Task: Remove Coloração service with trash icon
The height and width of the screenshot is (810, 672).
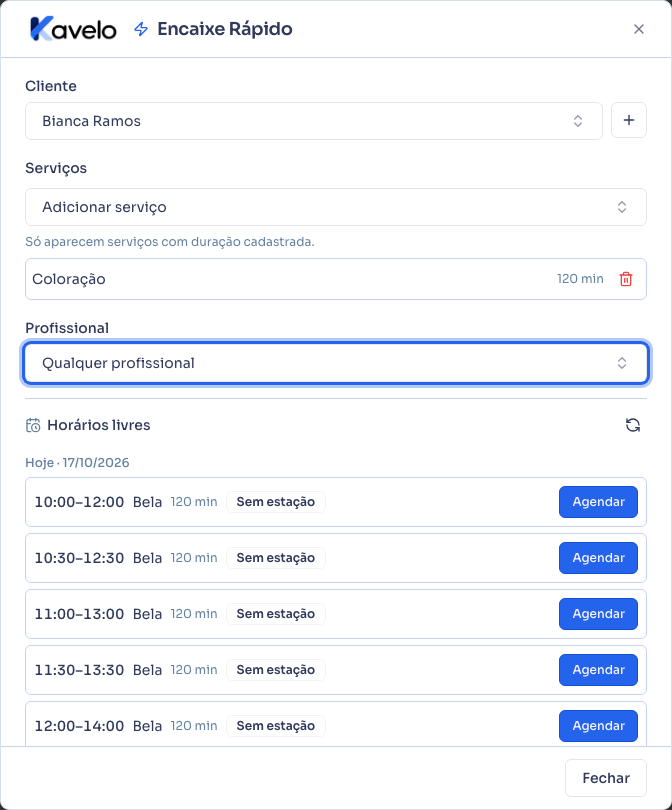Action: point(626,279)
